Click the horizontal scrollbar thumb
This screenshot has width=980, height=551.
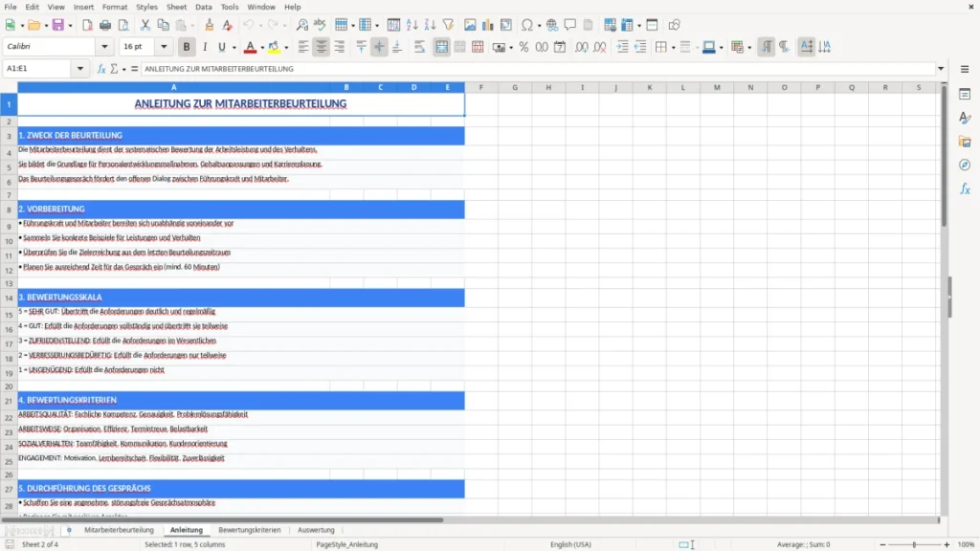222,519
